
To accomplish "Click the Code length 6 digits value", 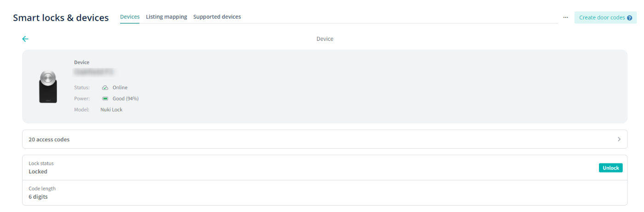I will tap(38, 197).
